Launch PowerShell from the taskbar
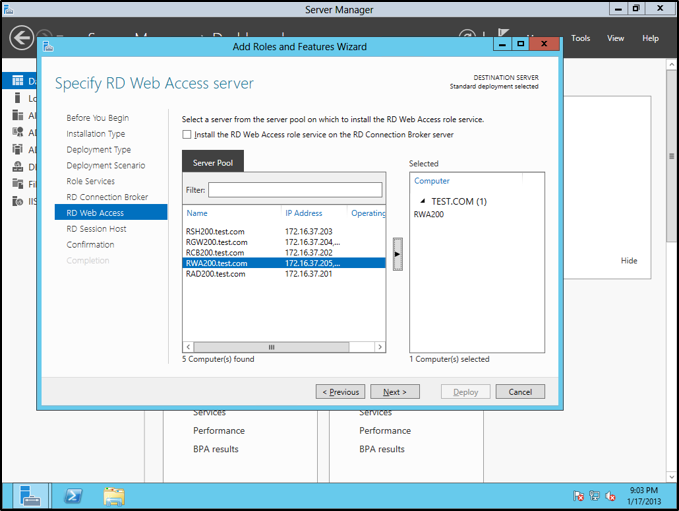The width and height of the screenshot is (679, 511). point(73,495)
